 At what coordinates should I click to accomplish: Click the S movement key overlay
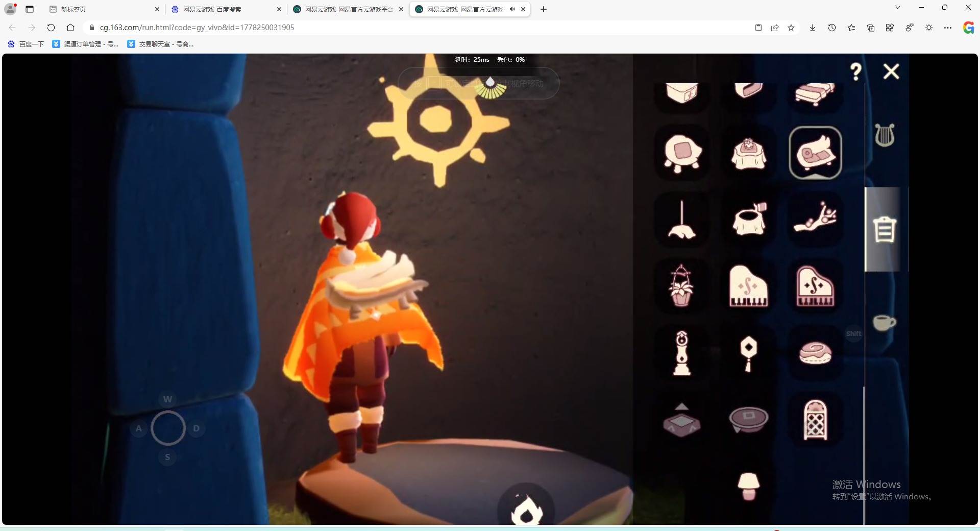coord(167,457)
